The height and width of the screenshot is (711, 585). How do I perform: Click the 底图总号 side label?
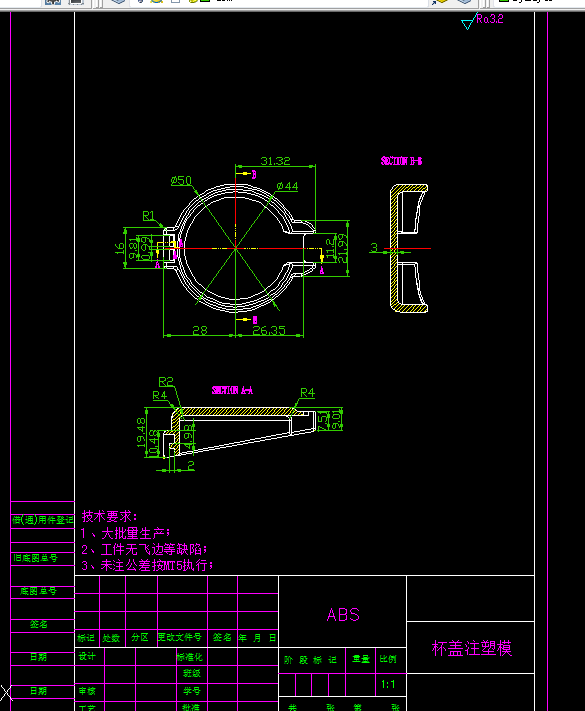[x=39, y=591]
